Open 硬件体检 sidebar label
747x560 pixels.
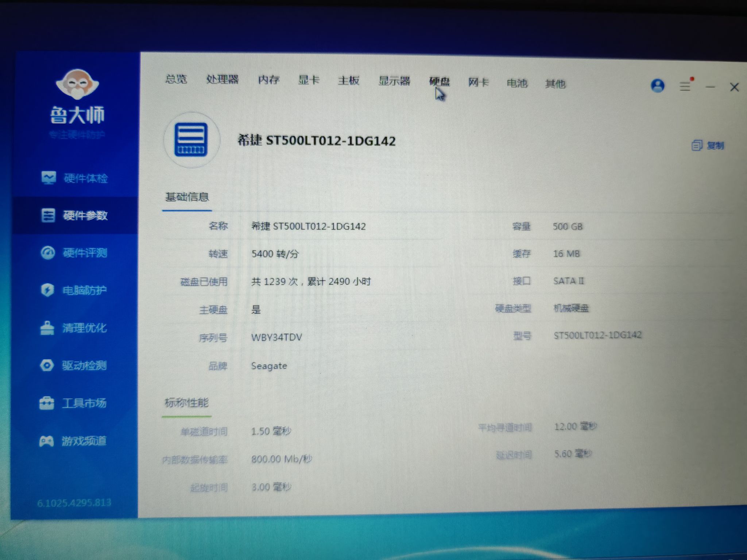[86, 178]
